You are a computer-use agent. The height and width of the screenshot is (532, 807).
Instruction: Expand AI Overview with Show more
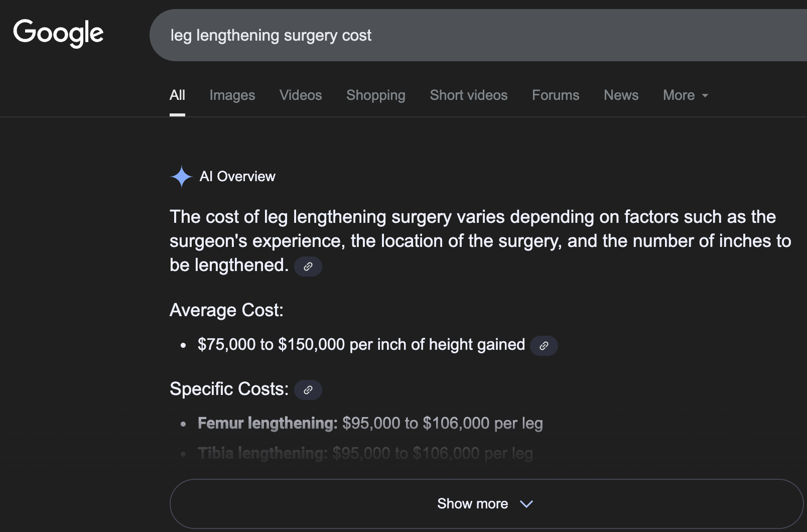(x=472, y=504)
